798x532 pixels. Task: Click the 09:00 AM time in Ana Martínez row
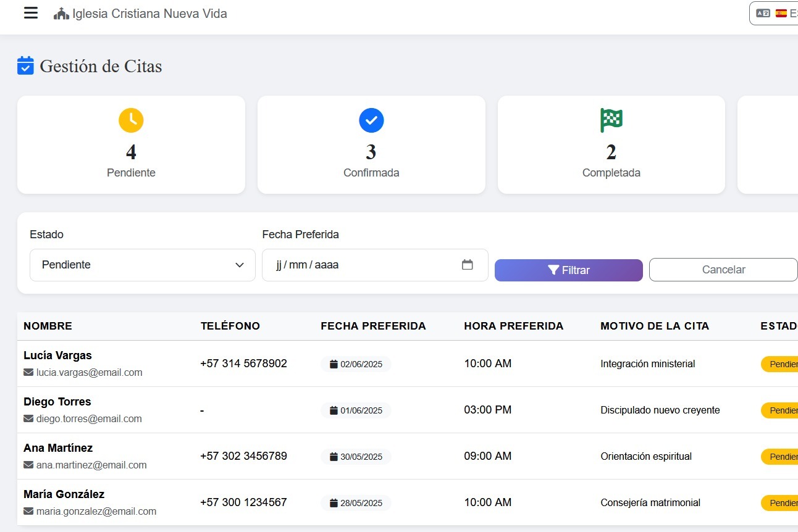tap(488, 456)
